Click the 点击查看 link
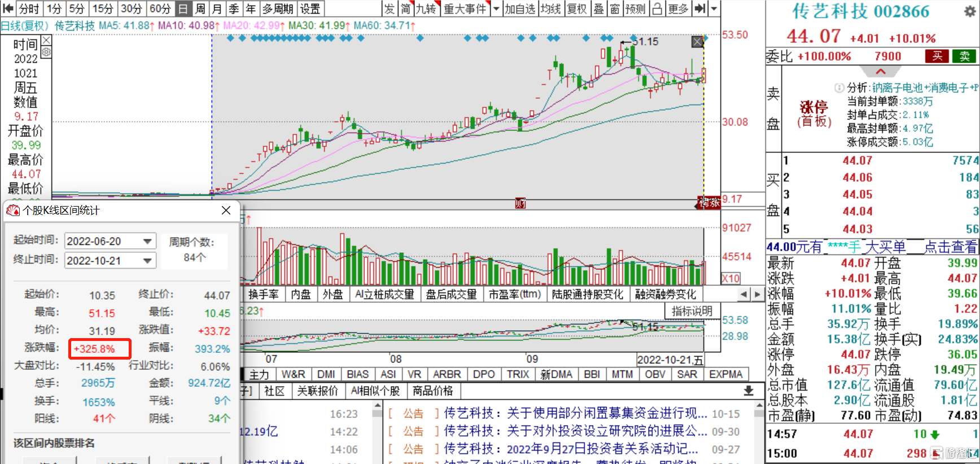Viewport: 980px width, 464px height. click(951, 247)
